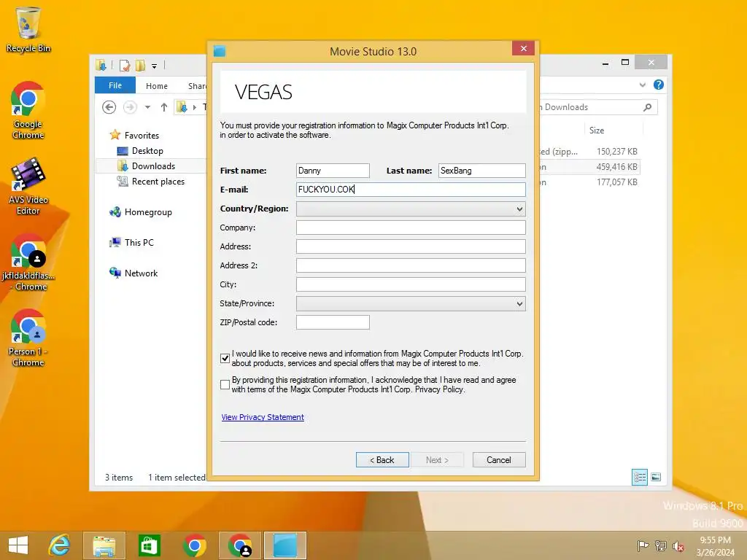The width and height of the screenshot is (747, 560).
Task: Click New Folder icon in Explorer quick access toolbar
Action: [x=140, y=65]
